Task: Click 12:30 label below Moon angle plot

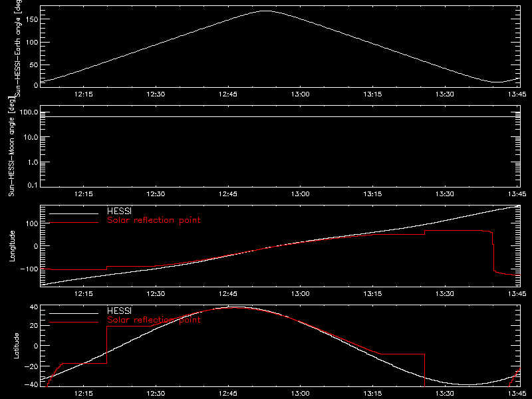Action: [156, 194]
